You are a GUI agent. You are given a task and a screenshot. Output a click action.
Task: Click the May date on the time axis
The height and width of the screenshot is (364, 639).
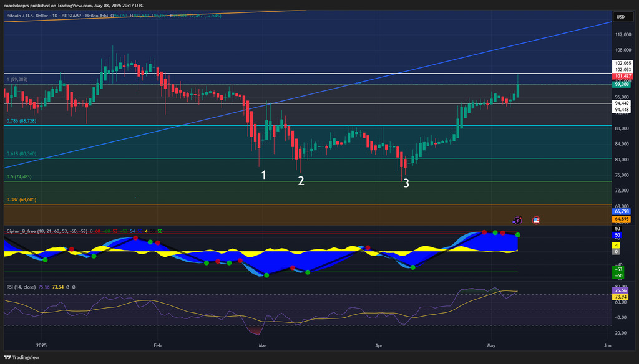(x=490, y=345)
